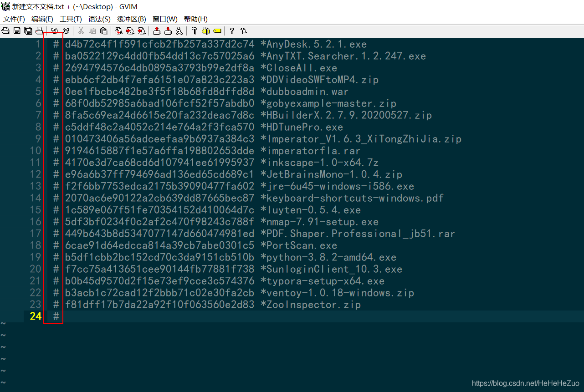Click the *PortScan.exe entry

299,245
